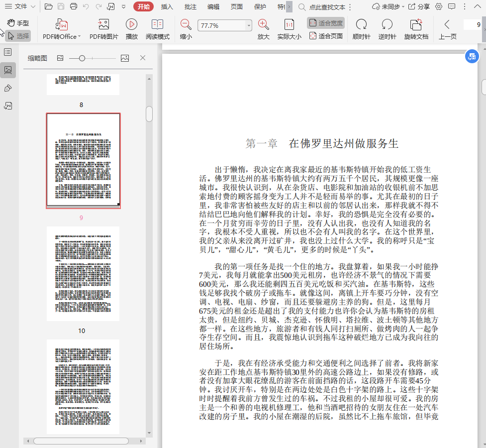Click the thumbnail panel horizontal scrollbar

coord(81,441)
